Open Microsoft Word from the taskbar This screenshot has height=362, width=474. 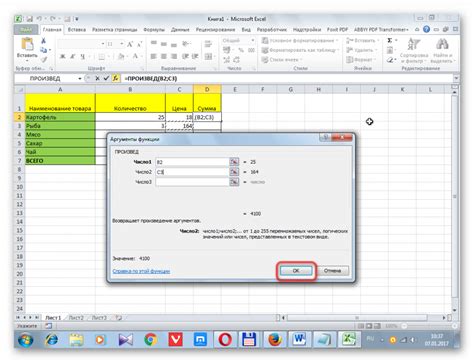click(299, 340)
